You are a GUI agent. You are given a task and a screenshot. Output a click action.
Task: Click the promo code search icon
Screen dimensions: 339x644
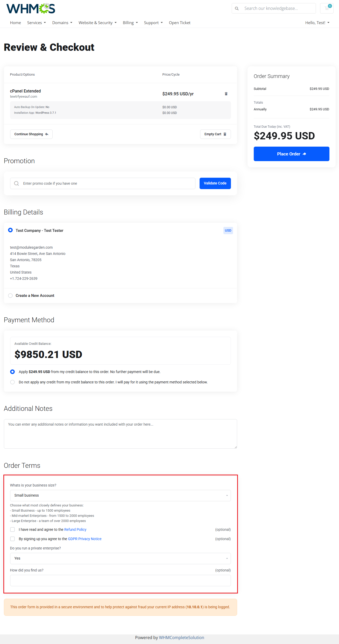tap(17, 183)
